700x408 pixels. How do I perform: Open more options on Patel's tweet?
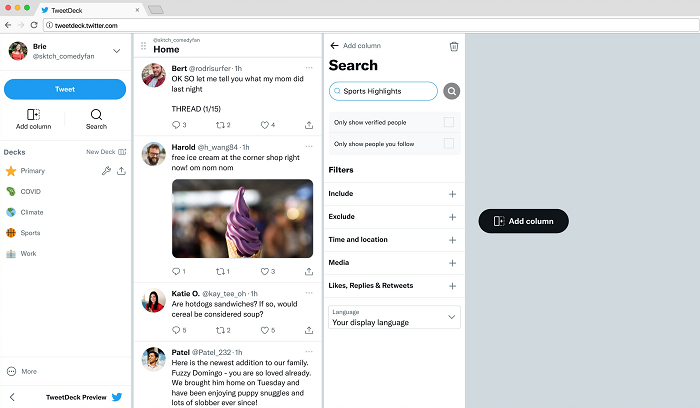[309, 352]
